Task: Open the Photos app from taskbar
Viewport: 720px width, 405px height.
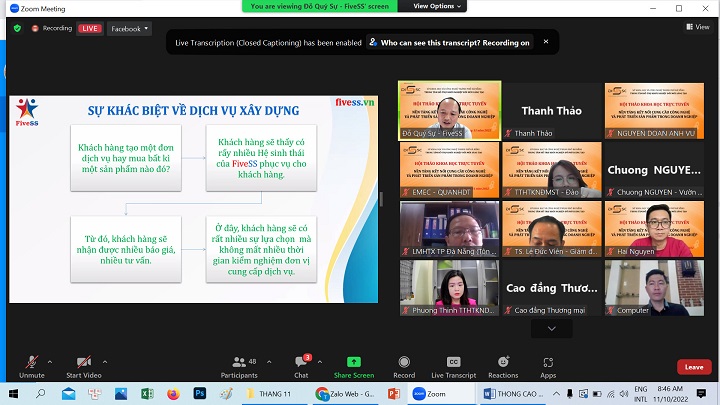Action: coord(121,394)
